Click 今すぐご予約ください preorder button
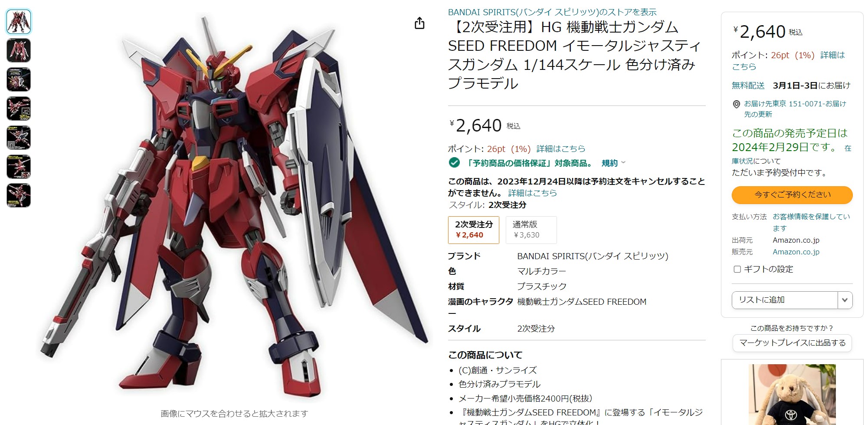868x425 pixels. pyautogui.click(x=792, y=195)
